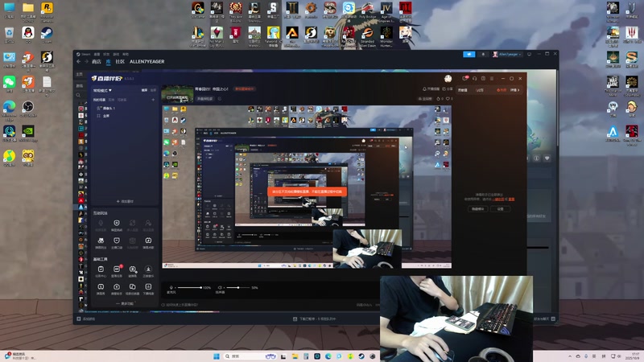Open the speaker device dropdown arrow
644x362 pixels.
pyautogui.click(x=224, y=288)
